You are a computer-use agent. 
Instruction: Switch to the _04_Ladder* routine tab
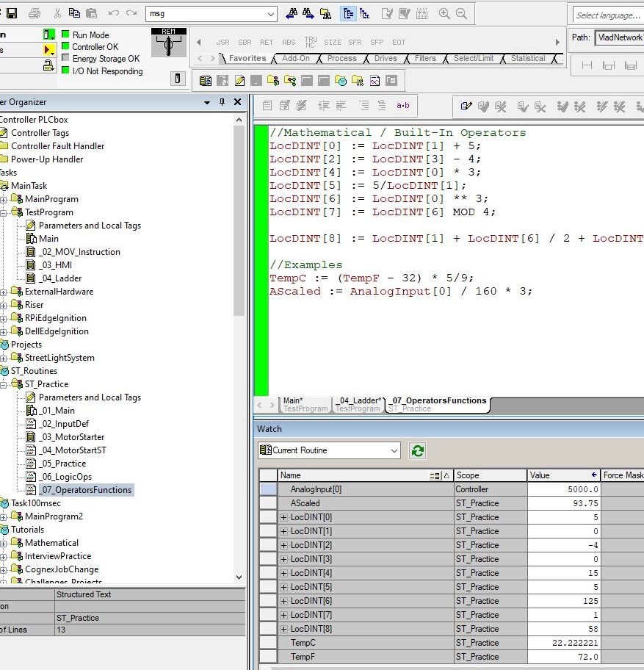[358, 404]
